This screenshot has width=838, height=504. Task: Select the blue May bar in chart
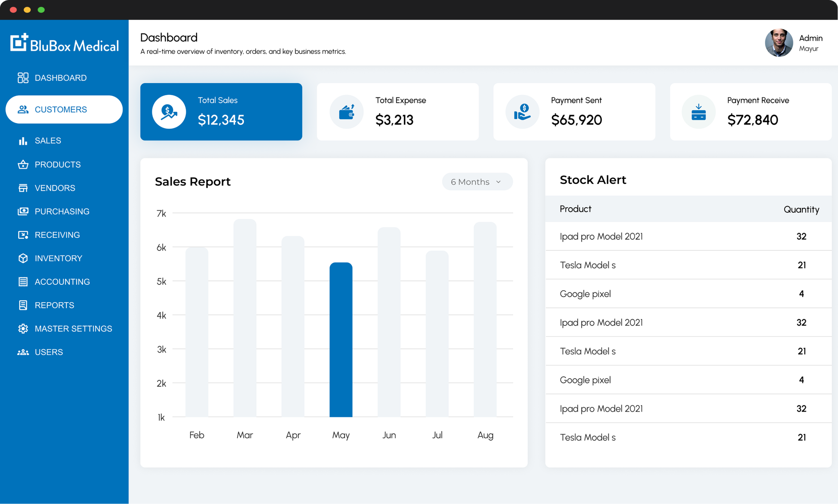pyautogui.click(x=341, y=340)
